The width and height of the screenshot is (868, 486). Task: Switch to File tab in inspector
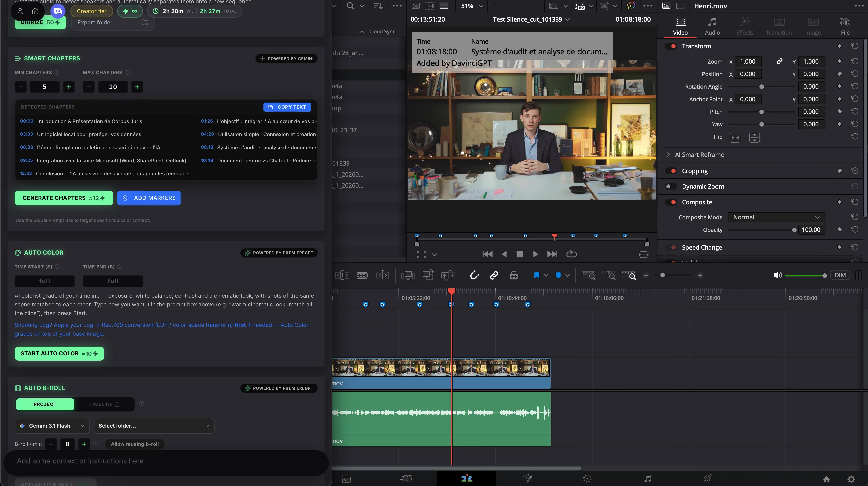click(x=845, y=26)
